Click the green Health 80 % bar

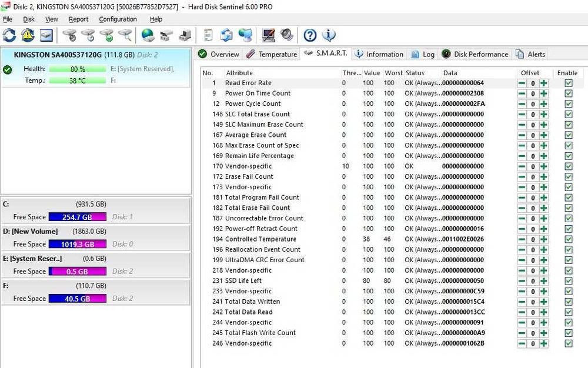[x=78, y=69]
